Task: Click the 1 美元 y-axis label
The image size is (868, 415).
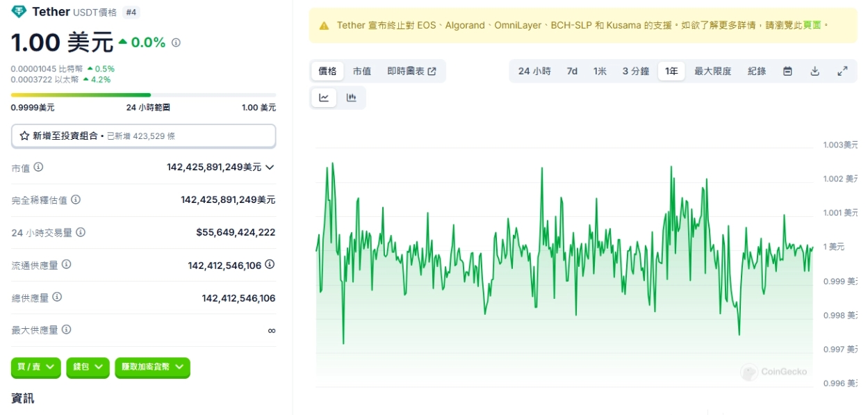Action: (x=834, y=247)
